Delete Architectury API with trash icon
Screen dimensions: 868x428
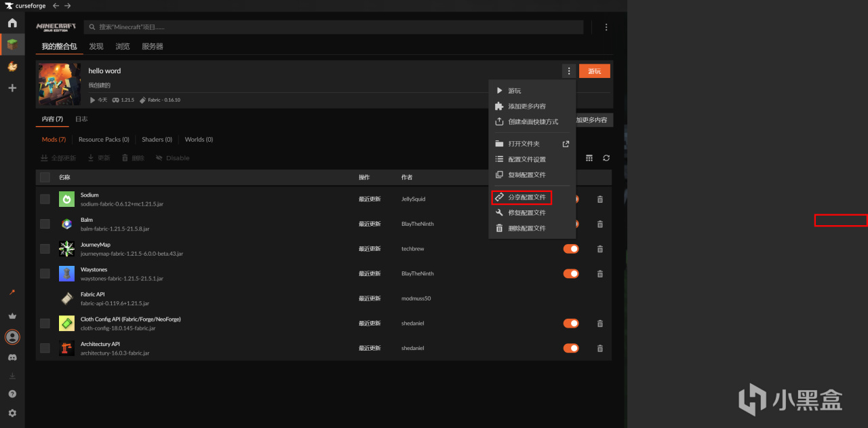point(599,348)
